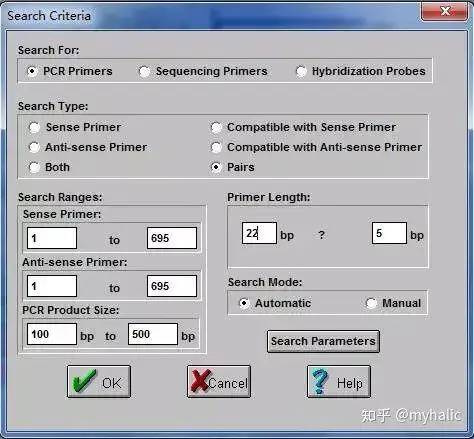This screenshot has height=439, width=474.
Task: Click the green checkmark OK button
Action: pyautogui.click(x=99, y=381)
